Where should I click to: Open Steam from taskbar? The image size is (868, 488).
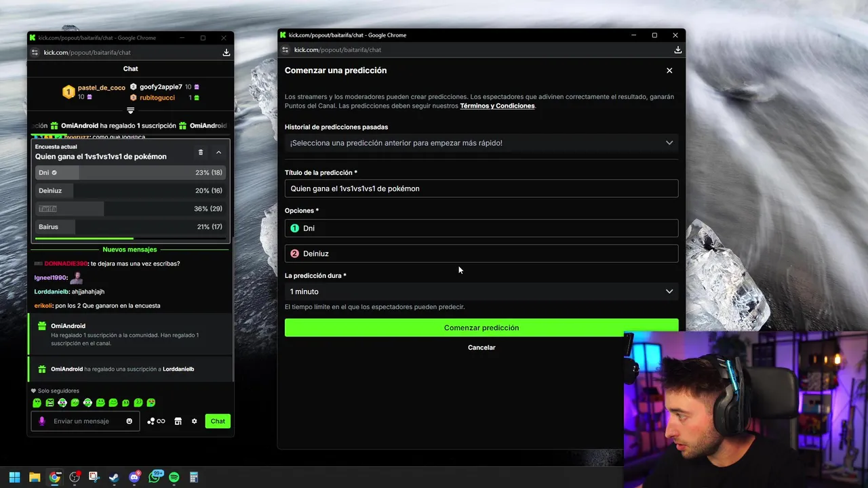114,477
